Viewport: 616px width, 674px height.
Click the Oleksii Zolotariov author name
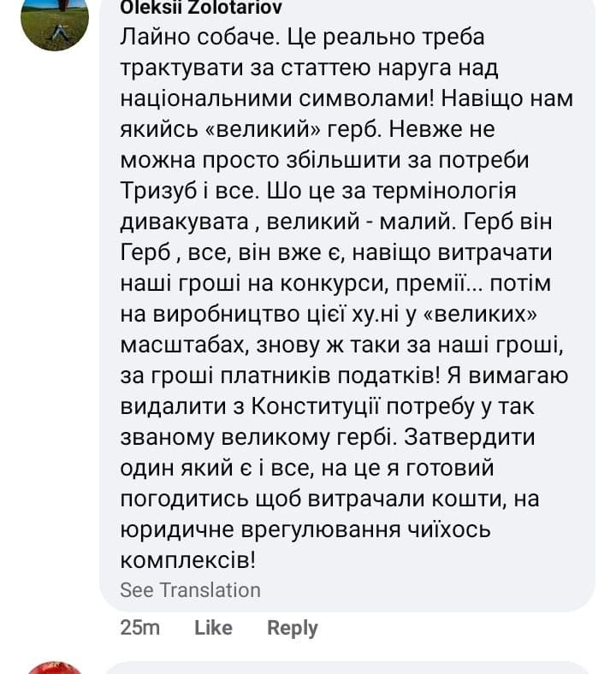click(x=203, y=8)
